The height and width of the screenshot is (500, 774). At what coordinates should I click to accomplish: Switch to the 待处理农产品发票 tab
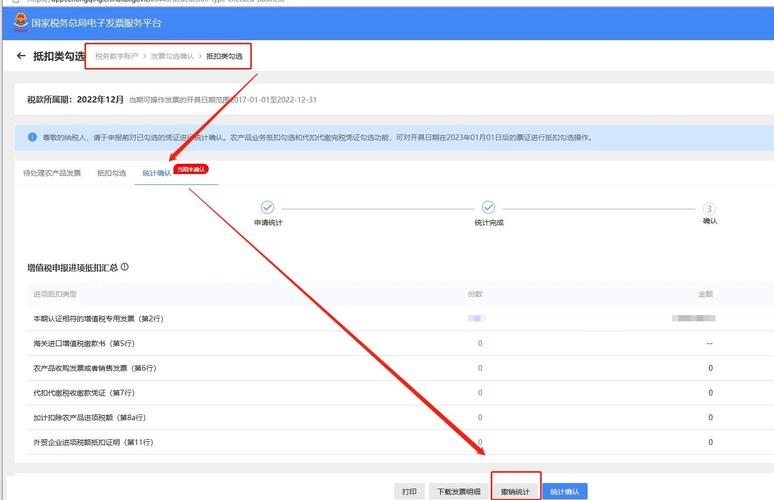coord(52,173)
